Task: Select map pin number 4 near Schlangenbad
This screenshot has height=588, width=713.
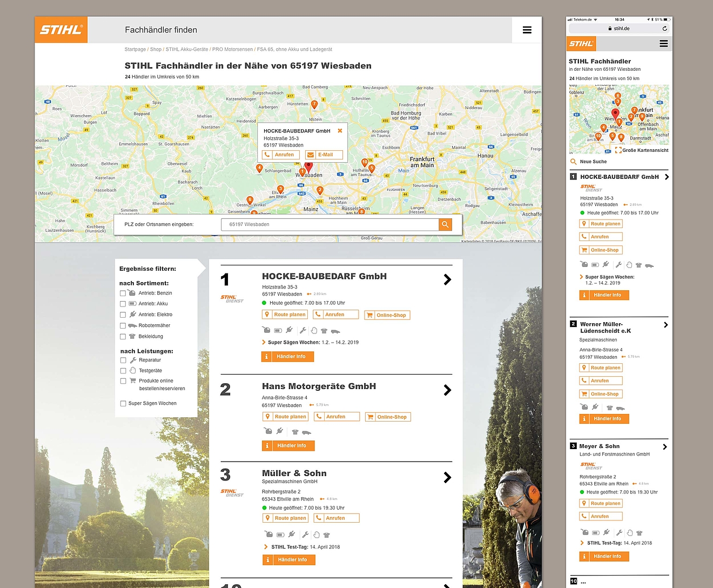Action: coord(259,169)
